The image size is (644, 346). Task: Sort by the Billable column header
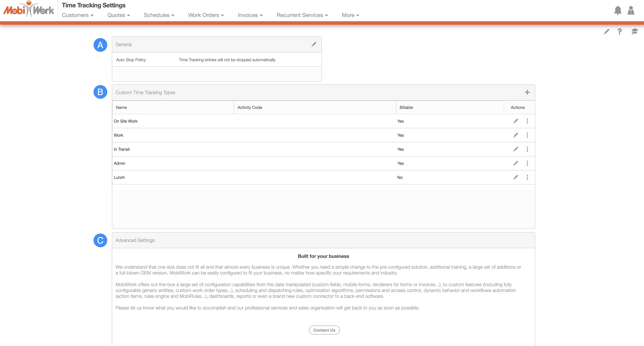click(x=406, y=107)
